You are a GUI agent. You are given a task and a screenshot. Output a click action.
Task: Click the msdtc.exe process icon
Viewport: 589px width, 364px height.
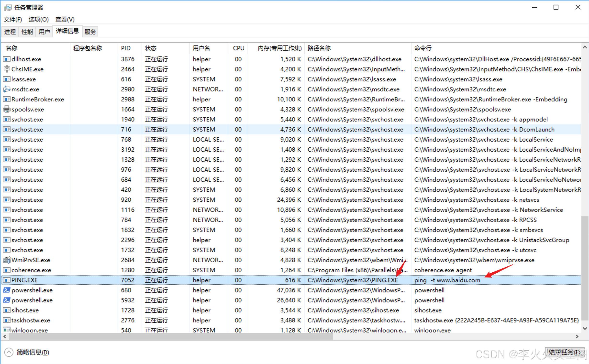pos(6,89)
